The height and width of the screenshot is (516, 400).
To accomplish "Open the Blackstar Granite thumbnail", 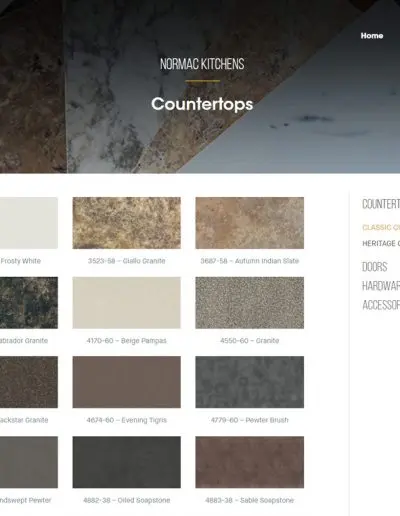I will pyautogui.click(x=29, y=382).
